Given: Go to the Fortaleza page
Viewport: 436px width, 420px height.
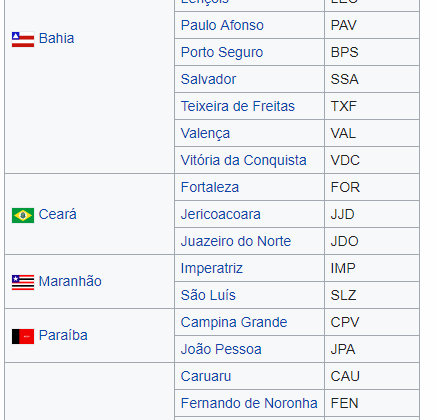Looking at the screenshot, I should 210,187.
